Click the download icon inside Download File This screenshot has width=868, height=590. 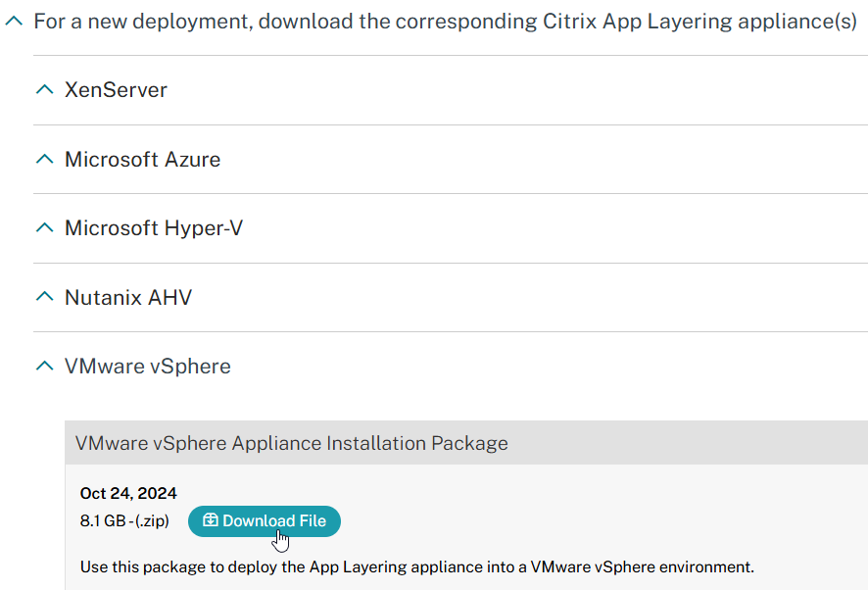pyautogui.click(x=210, y=519)
